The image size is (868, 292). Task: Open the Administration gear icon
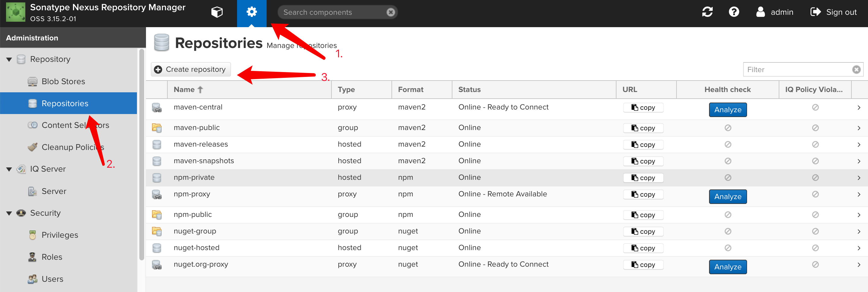click(x=252, y=12)
